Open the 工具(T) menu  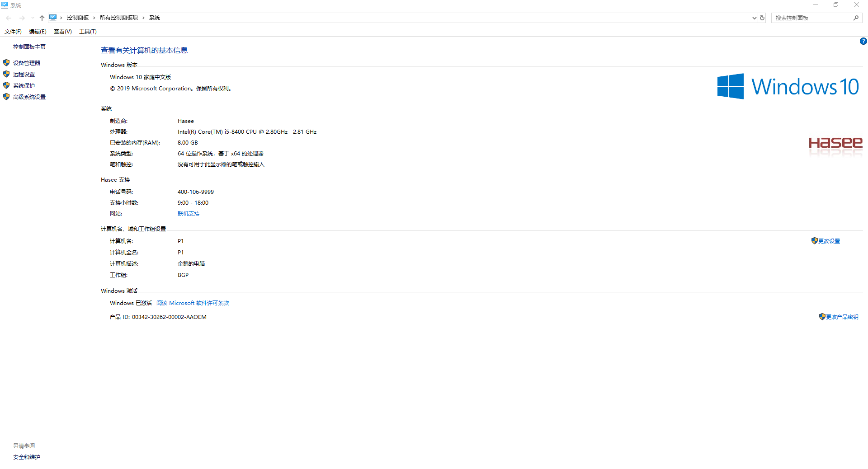[x=88, y=32]
